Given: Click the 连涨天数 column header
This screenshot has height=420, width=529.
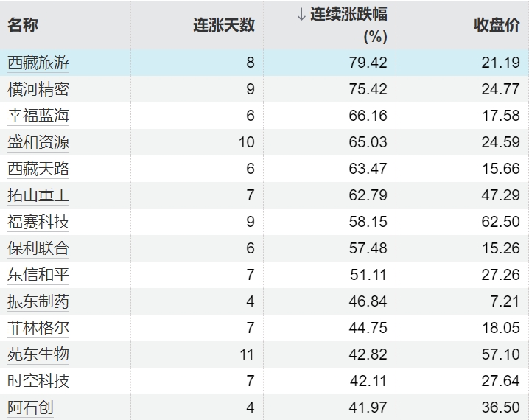Looking at the screenshot, I should pos(224,25).
